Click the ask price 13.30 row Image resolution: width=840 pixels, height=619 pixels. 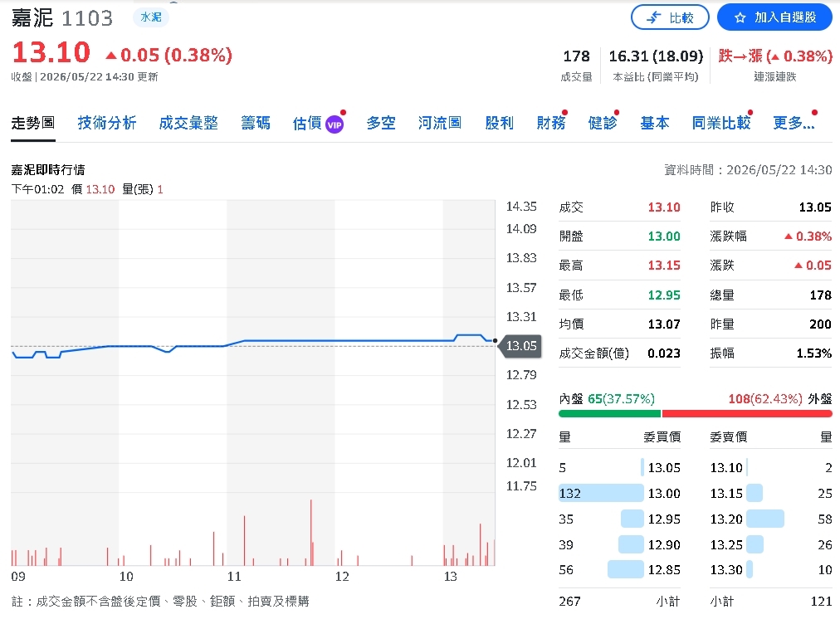[x=771, y=570]
